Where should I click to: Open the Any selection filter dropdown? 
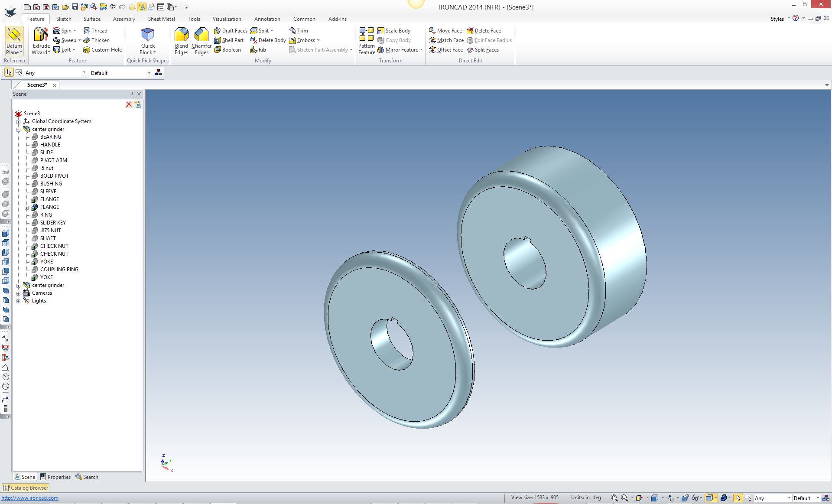point(84,73)
